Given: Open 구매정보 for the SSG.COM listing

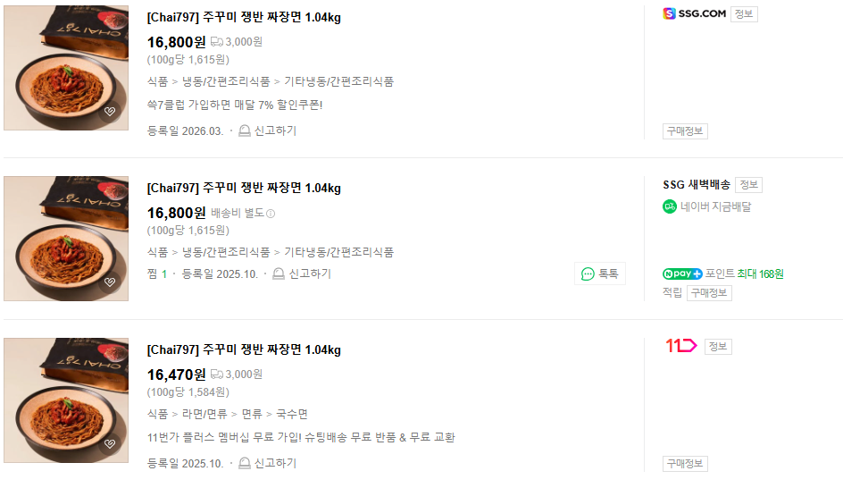Looking at the screenshot, I should click(685, 130).
